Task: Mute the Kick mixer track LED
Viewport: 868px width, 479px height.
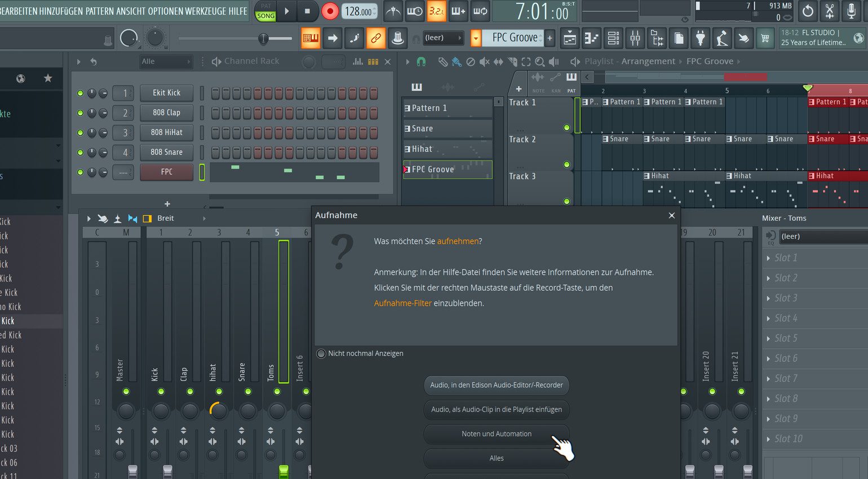Action: click(161, 392)
